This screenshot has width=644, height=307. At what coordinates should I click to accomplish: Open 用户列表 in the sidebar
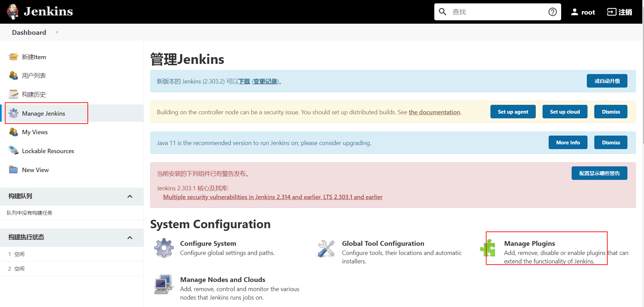(x=34, y=75)
